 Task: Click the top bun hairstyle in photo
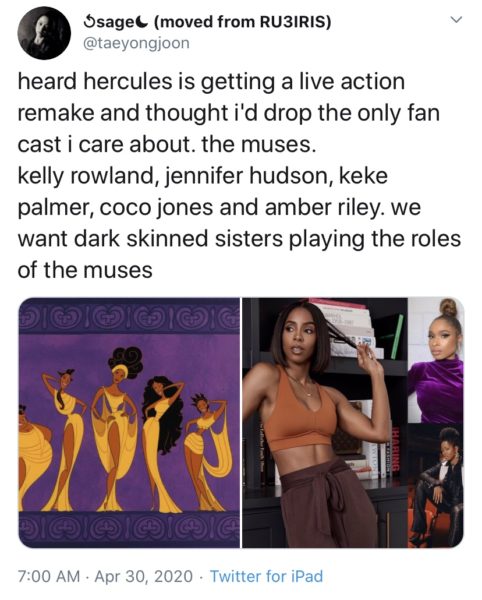point(448,308)
